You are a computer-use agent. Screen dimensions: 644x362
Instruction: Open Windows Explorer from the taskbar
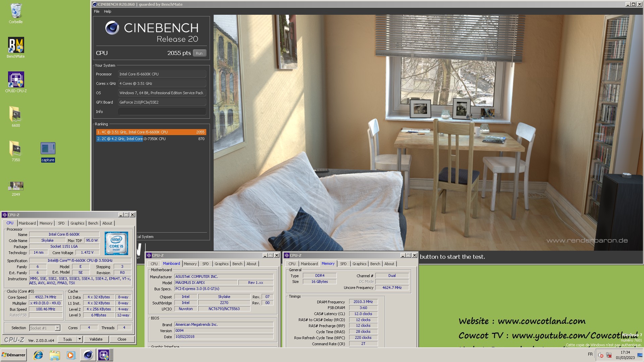point(54,355)
